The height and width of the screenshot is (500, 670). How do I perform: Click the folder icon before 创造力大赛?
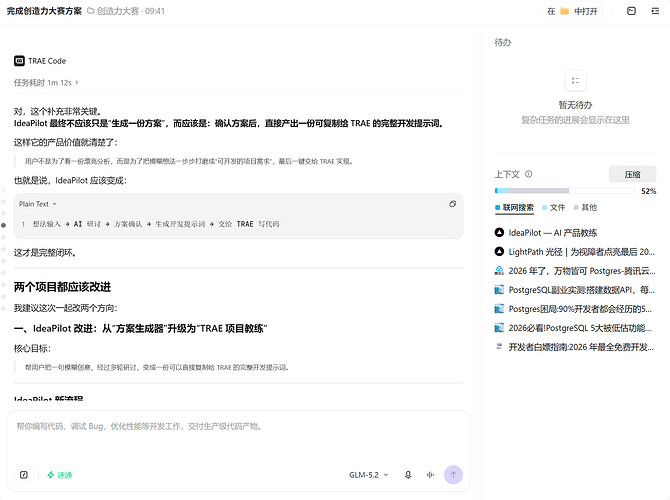click(x=91, y=11)
